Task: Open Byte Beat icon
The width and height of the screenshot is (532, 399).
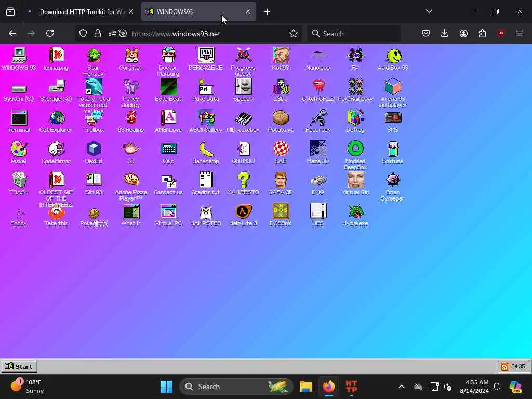Action: [x=168, y=87]
